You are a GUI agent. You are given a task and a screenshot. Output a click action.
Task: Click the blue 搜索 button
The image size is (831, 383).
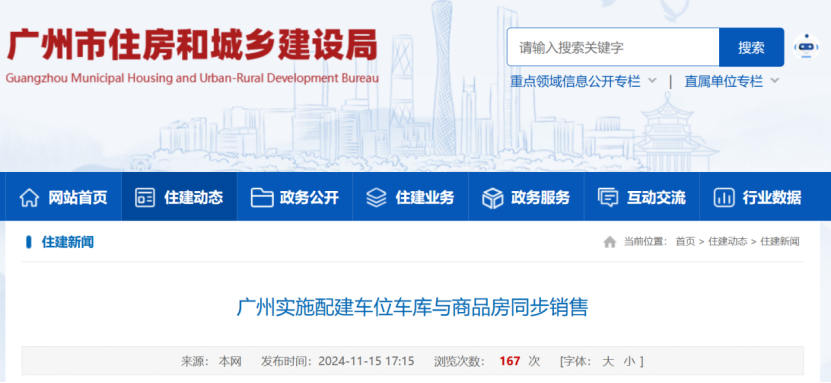click(751, 47)
